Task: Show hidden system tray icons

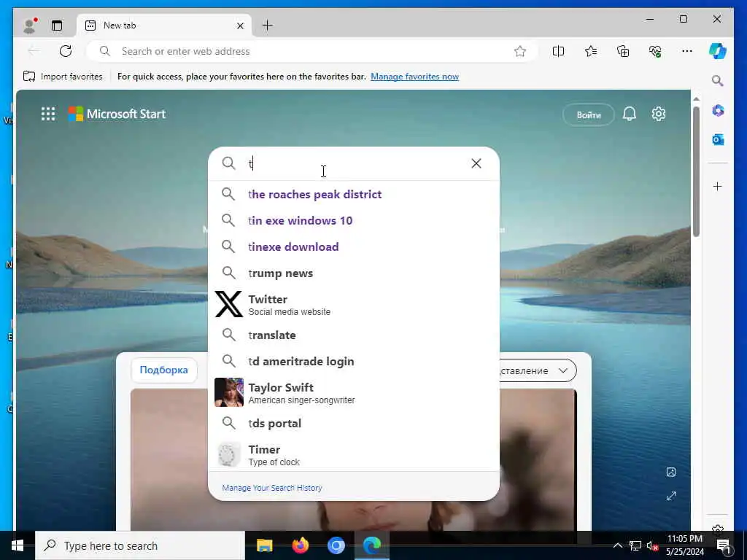Action: (x=617, y=545)
